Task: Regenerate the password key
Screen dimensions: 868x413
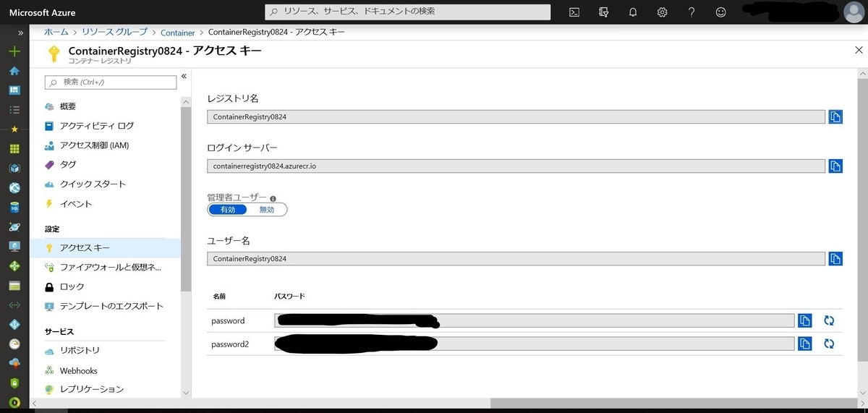Action: pos(829,320)
